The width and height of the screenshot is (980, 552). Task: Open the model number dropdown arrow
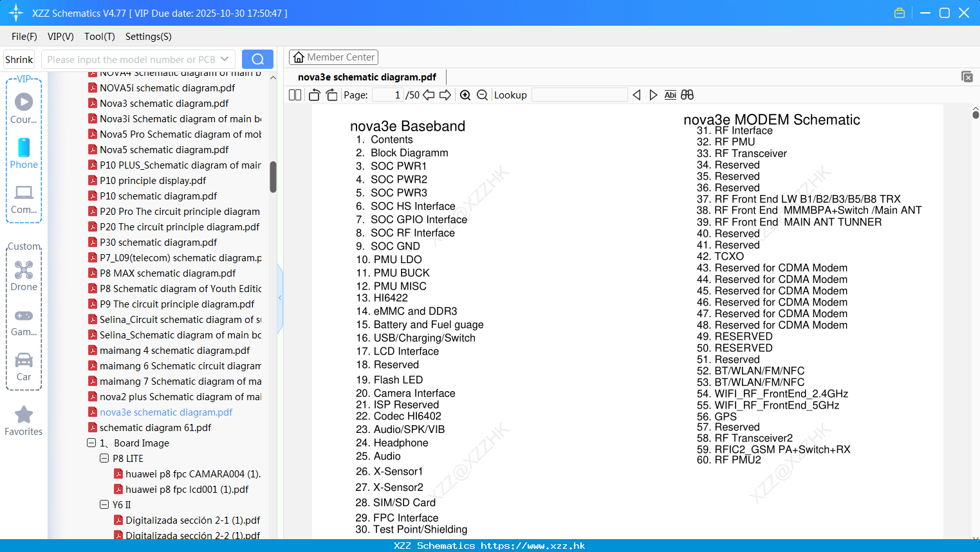click(225, 59)
